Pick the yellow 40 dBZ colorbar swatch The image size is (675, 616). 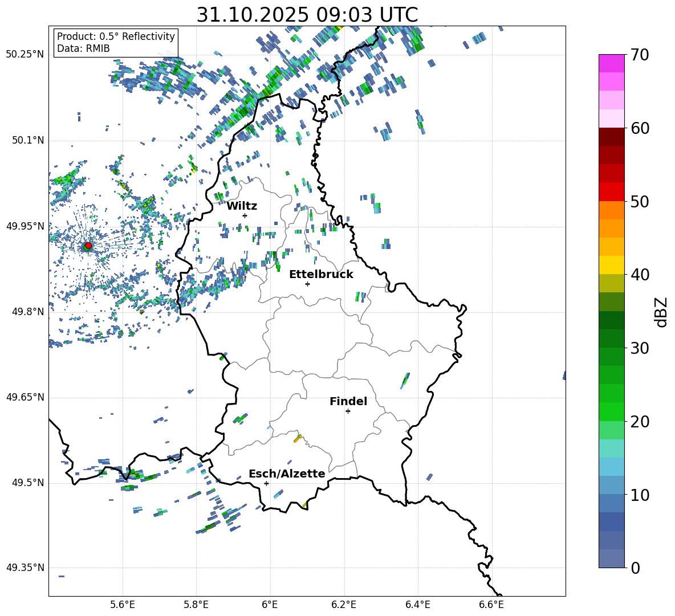(x=611, y=265)
